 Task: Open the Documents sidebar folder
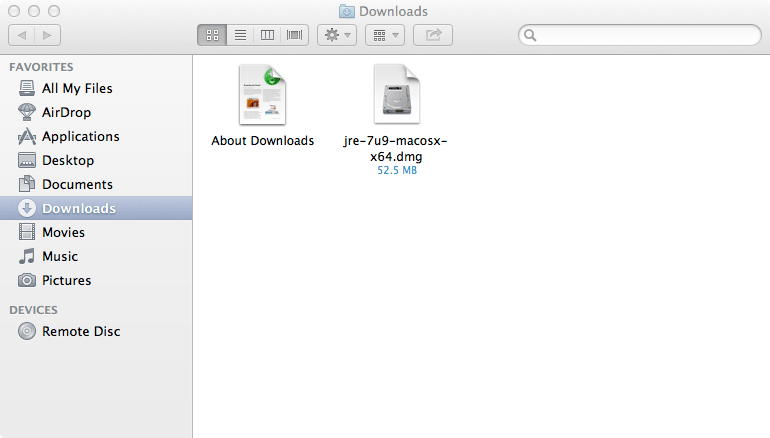click(x=77, y=184)
